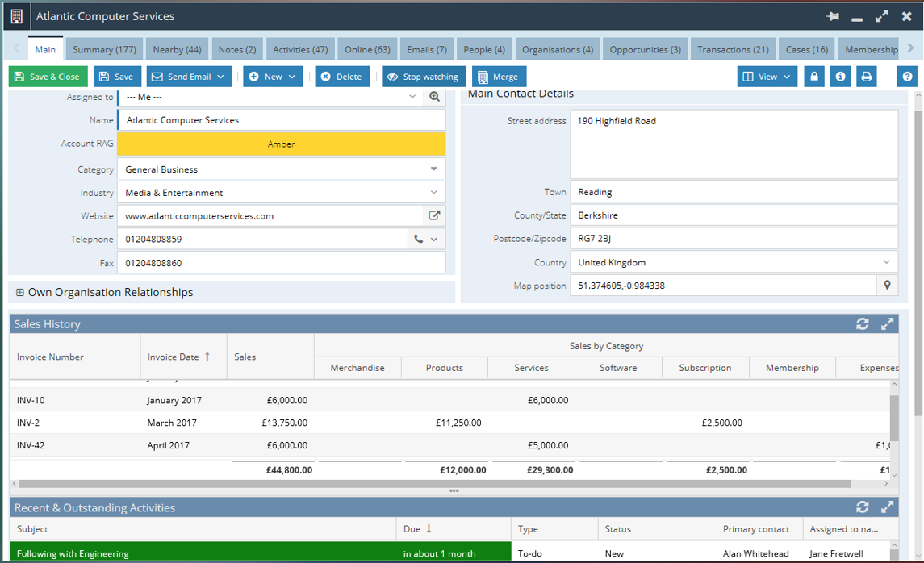Expand Recent & Outstanding Activities to full view
The width and height of the screenshot is (924, 563).
(x=887, y=507)
